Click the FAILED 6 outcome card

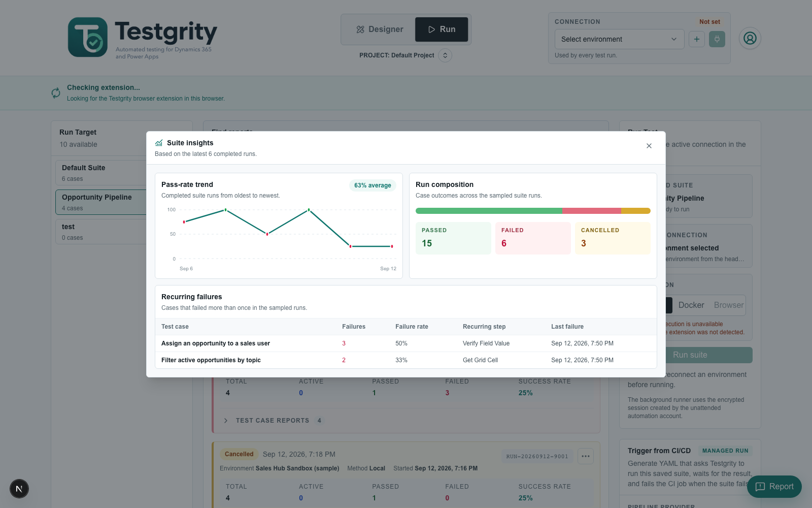click(533, 238)
